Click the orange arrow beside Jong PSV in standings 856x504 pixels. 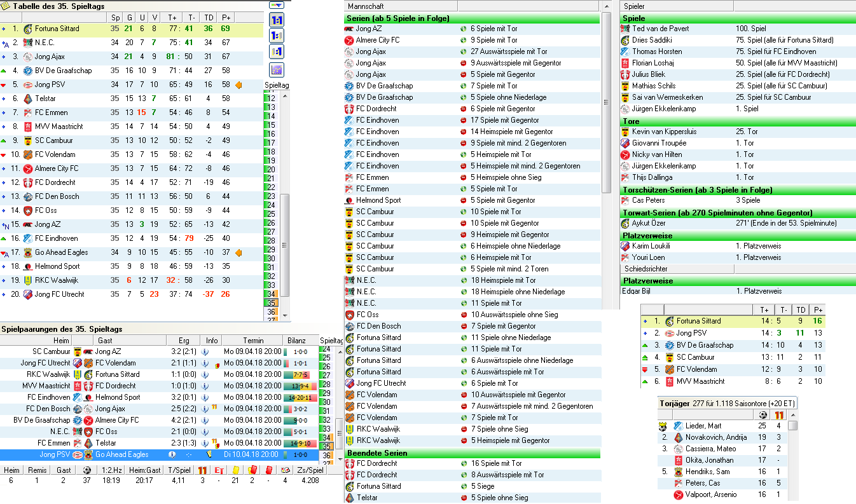(238, 85)
